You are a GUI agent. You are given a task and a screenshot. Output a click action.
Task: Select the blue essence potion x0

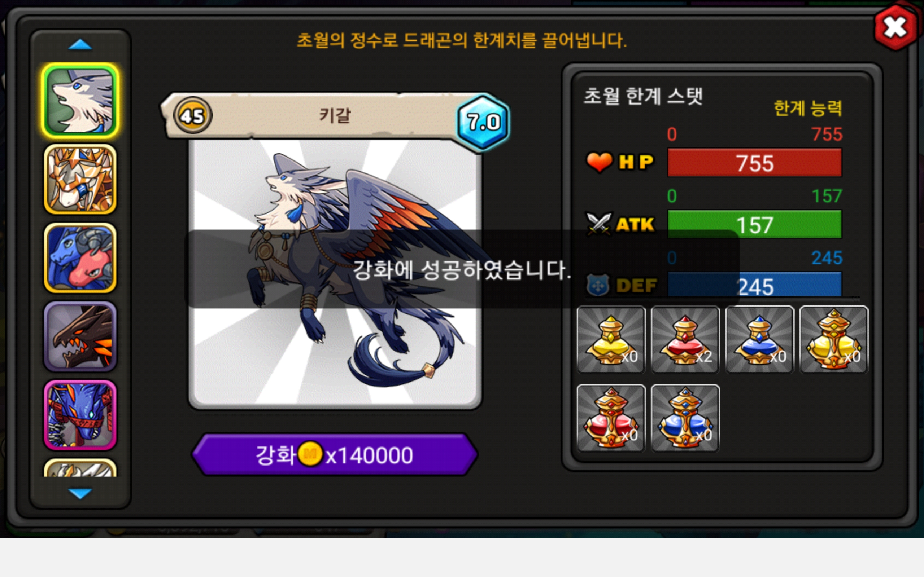pos(759,339)
